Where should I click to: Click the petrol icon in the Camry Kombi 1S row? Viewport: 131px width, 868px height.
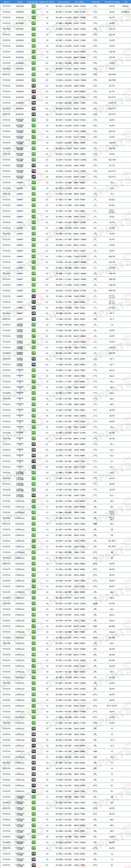click(34, 325)
